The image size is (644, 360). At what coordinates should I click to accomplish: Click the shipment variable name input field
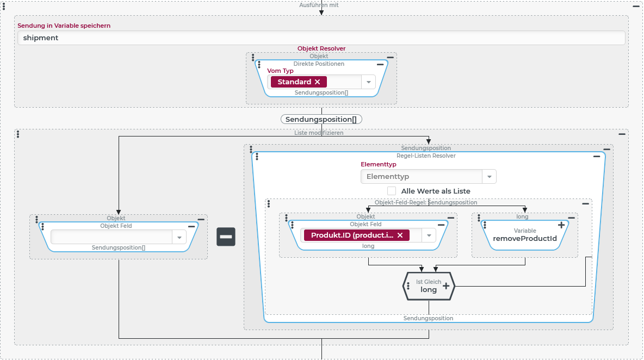tap(321, 38)
